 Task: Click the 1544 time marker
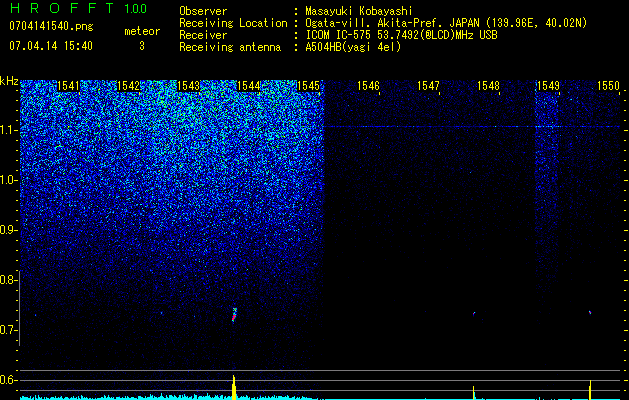coord(248,86)
